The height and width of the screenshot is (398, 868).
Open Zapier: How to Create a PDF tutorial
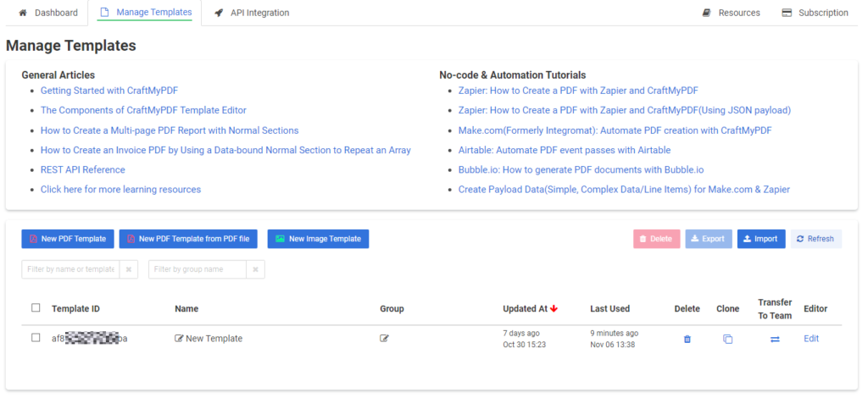pos(578,91)
